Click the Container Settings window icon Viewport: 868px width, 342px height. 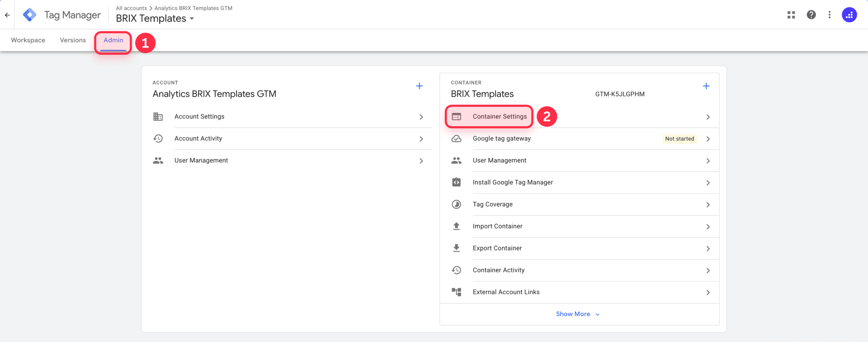click(x=457, y=117)
